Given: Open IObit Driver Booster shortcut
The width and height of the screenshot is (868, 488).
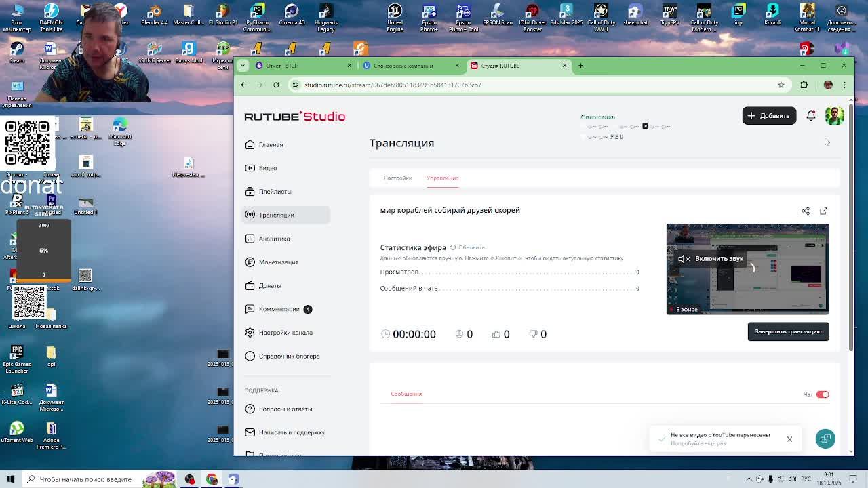Looking at the screenshot, I should 532,18.
